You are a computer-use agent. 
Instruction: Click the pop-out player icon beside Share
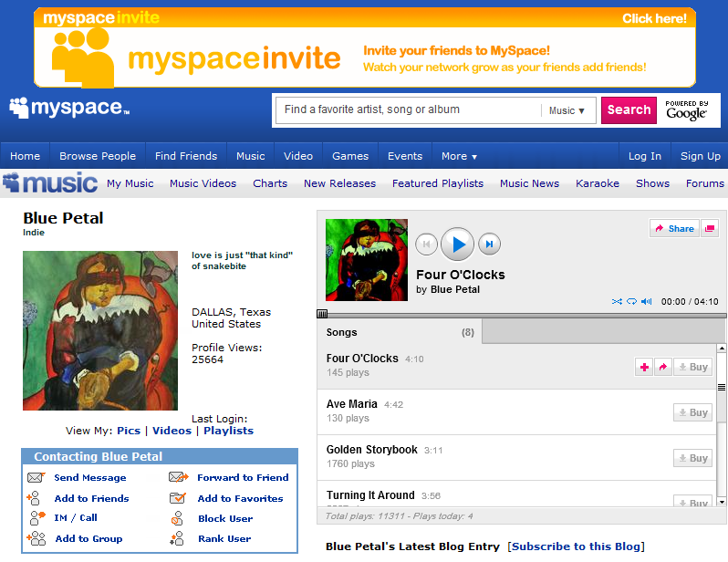(x=710, y=228)
